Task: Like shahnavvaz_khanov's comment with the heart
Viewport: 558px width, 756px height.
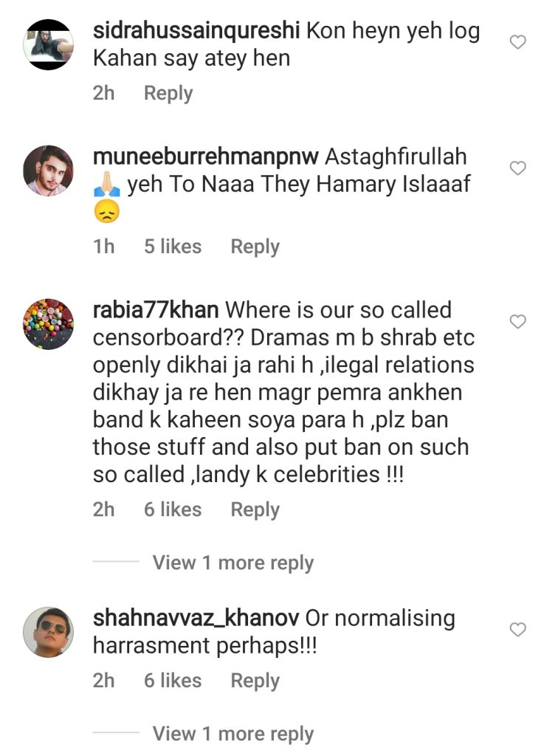Action: (518, 629)
